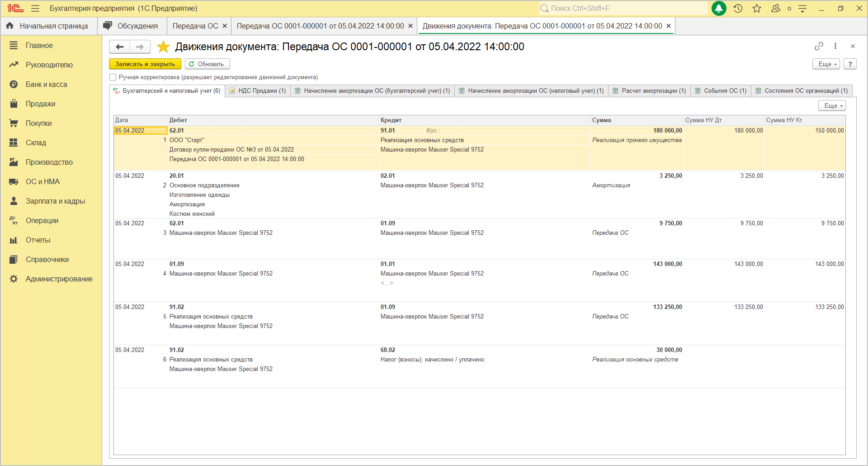Select the 30 000,00 sum cell
Screen dimensions: 868x466
pos(637,350)
